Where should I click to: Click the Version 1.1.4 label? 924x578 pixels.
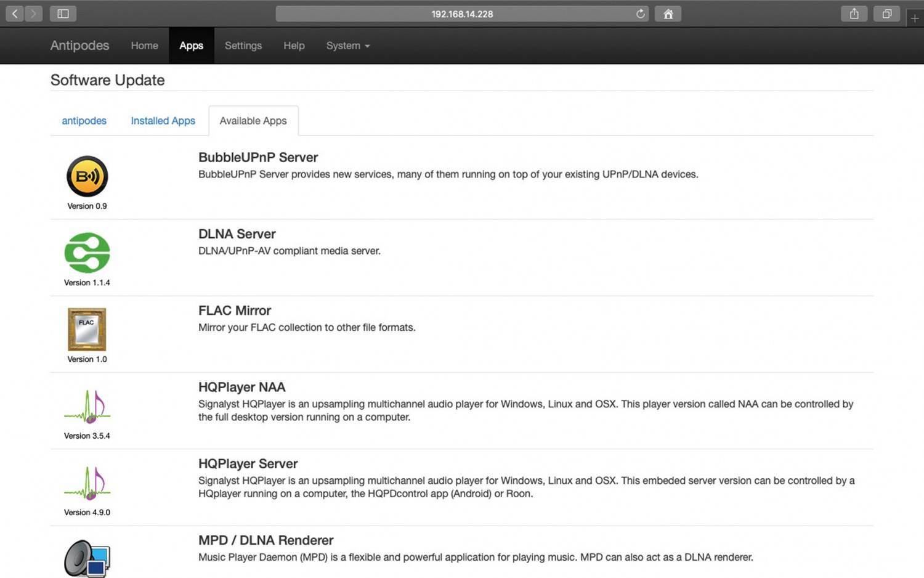(87, 282)
